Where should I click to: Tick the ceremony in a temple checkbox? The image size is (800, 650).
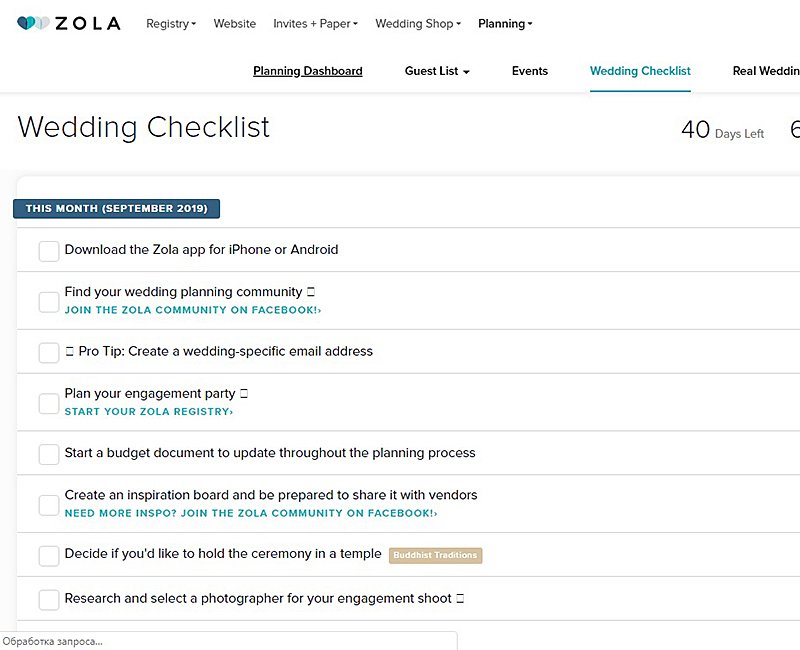(49, 556)
